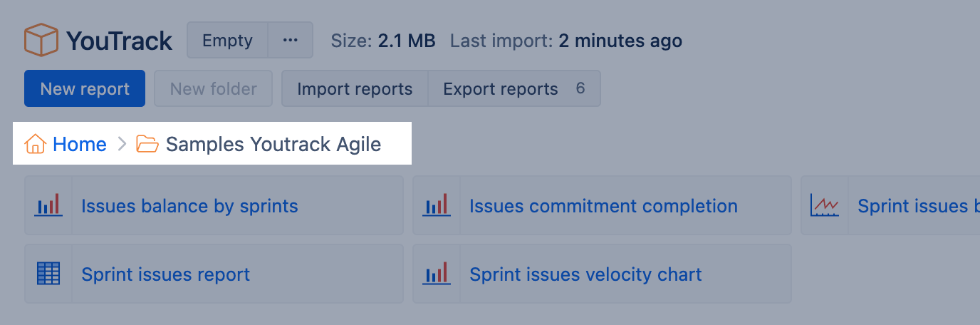Click bar chart icon for Sprint issues velocity chart
The width and height of the screenshot is (980, 325).
point(437,274)
